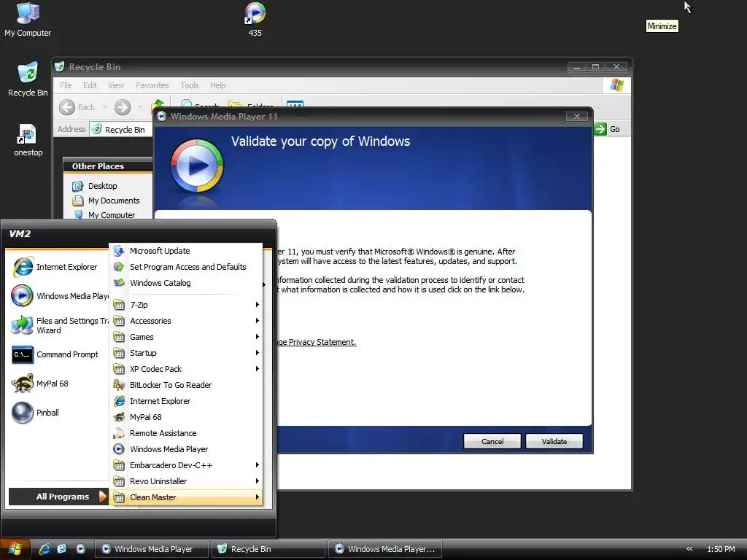Open the Privacy Statement link

pyautogui.click(x=317, y=342)
